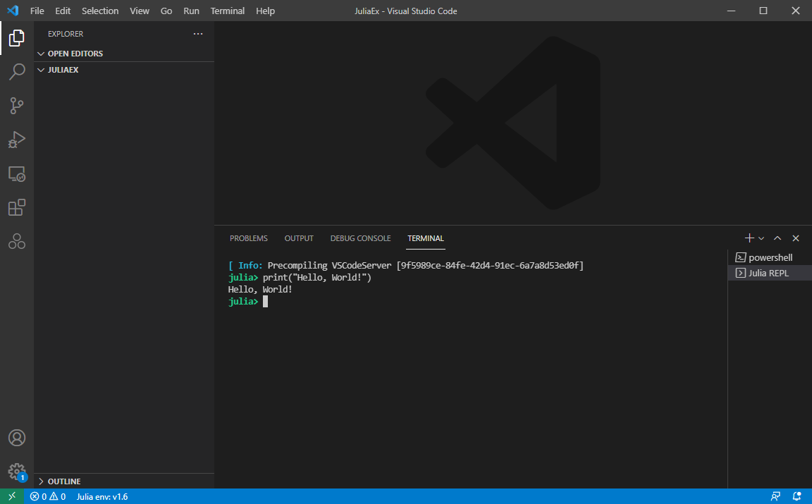Click the green remote window status icon
812x504 pixels.
11,496
